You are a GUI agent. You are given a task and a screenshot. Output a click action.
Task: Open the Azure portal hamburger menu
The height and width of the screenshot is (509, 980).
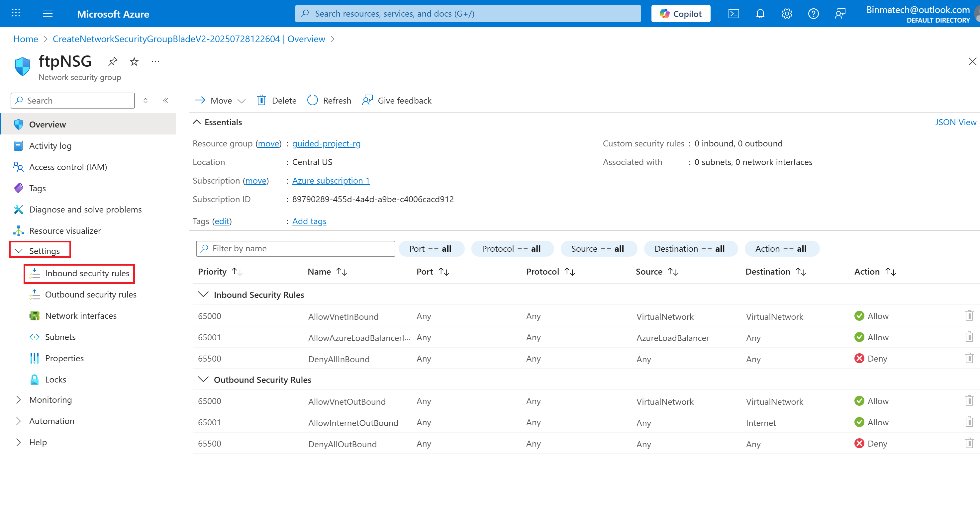48,14
